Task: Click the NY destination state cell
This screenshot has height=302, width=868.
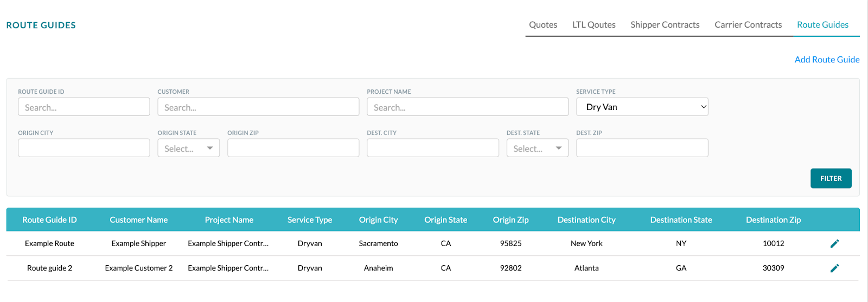Action: [x=681, y=243]
